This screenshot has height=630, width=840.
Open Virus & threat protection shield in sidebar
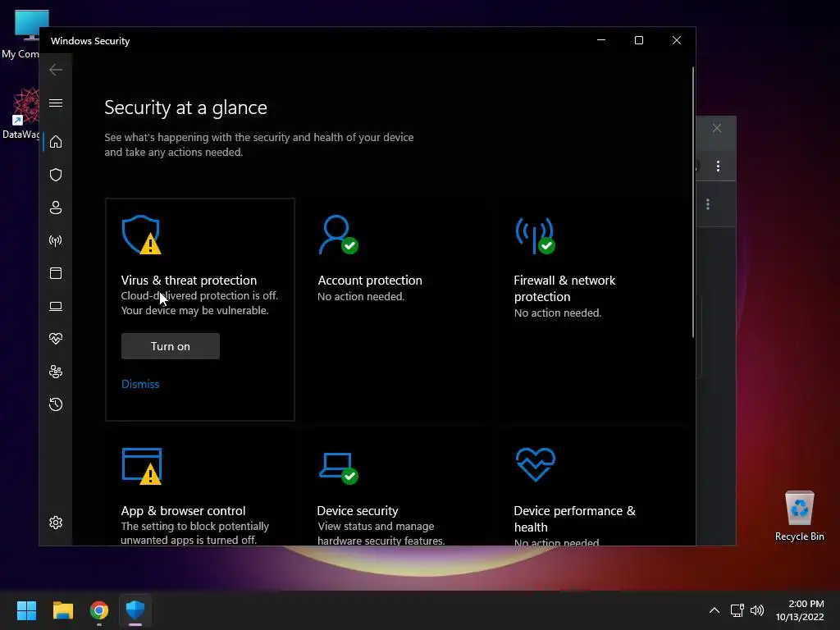[x=56, y=175]
